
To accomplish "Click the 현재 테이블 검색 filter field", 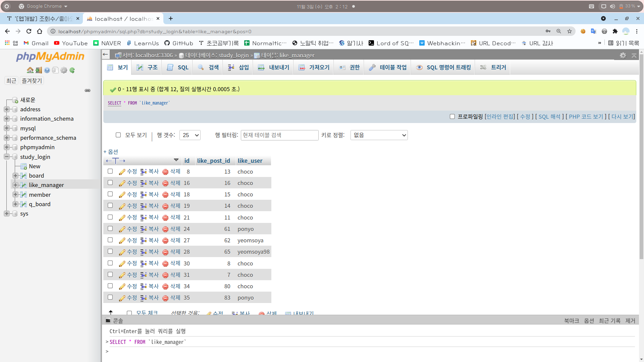I will pyautogui.click(x=279, y=135).
